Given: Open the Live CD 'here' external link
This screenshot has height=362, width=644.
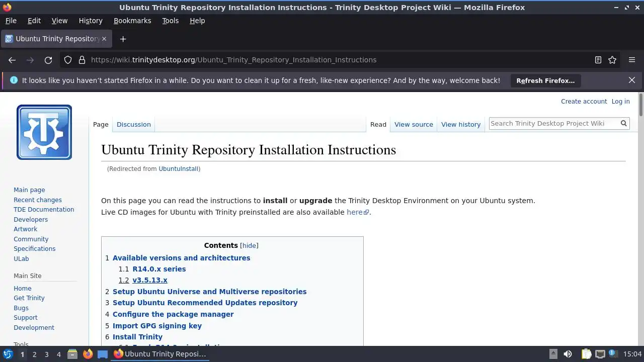Looking at the screenshot, I should [358, 212].
